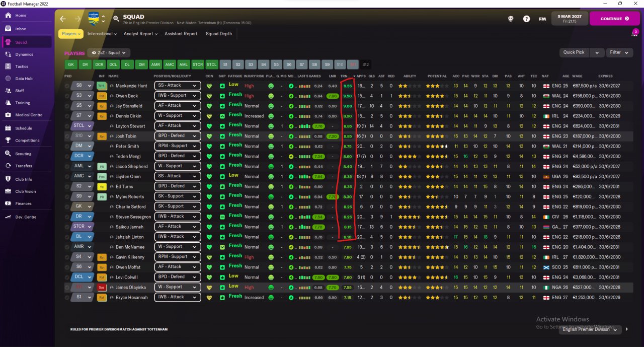Click the Quick Pick button
The width and height of the screenshot is (644, 347).
574,52
